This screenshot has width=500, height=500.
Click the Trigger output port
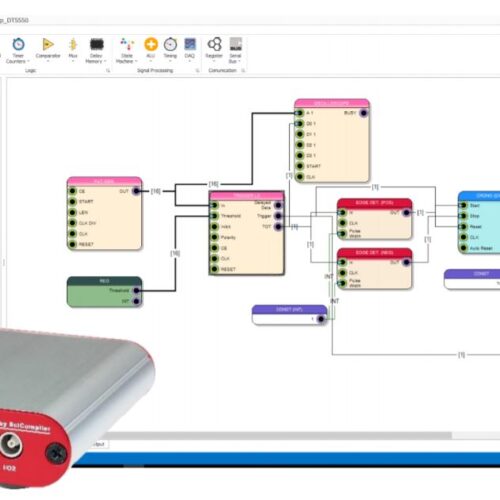point(278,216)
